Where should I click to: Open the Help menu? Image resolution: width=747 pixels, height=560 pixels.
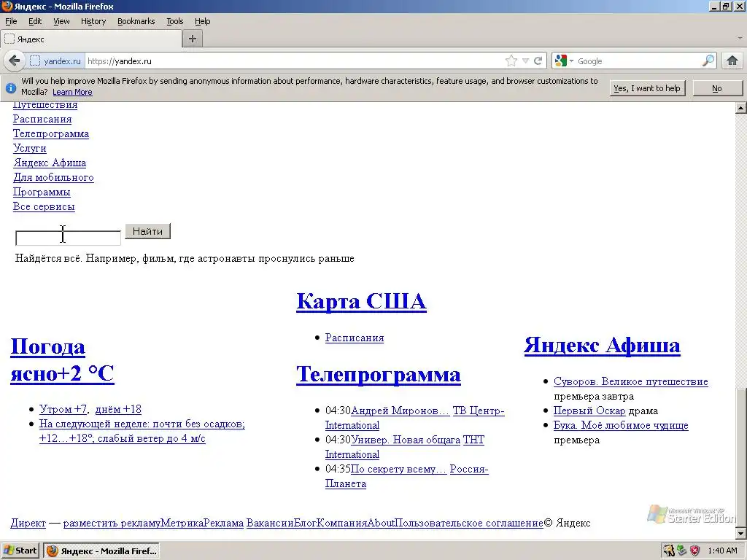click(203, 21)
